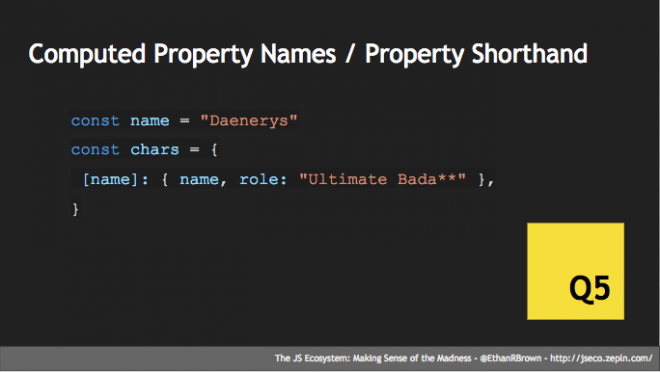Click the @EthanRBrown handle in footer
The width and height of the screenshot is (660, 372).
click(511, 358)
